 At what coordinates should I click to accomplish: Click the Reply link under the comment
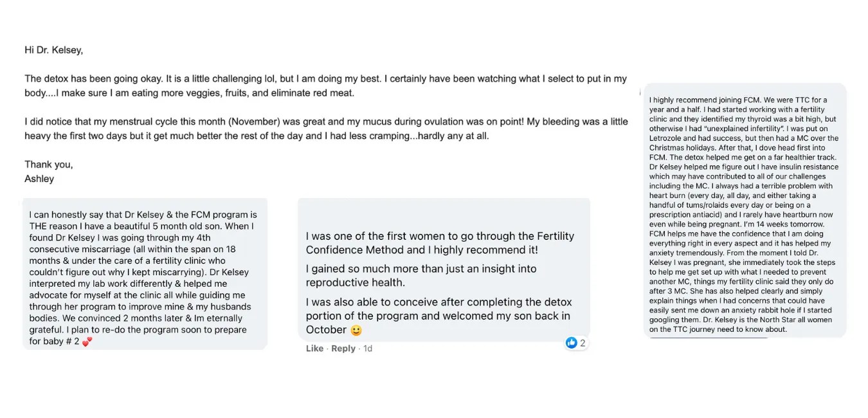tap(343, 349)
